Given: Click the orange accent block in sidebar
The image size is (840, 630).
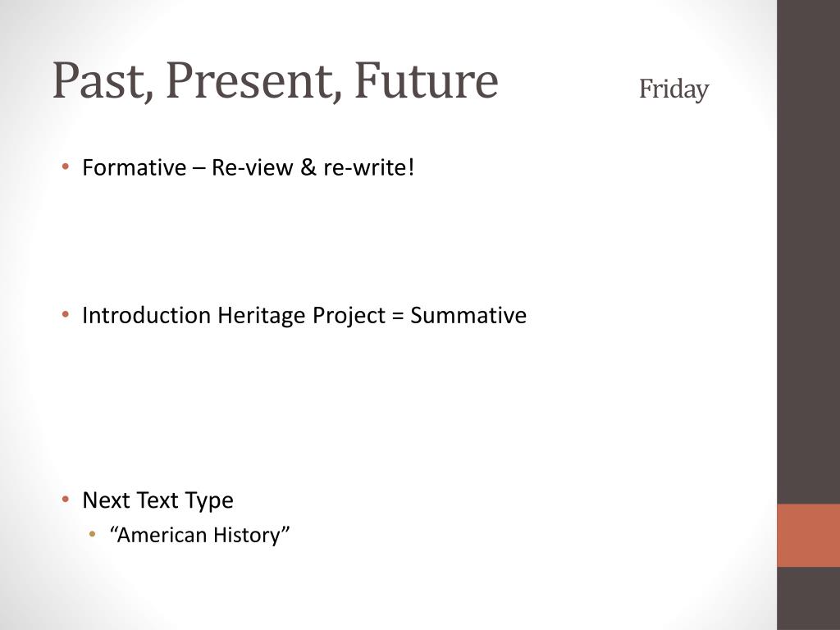Looking at the screenshot, I should point(808,535).
